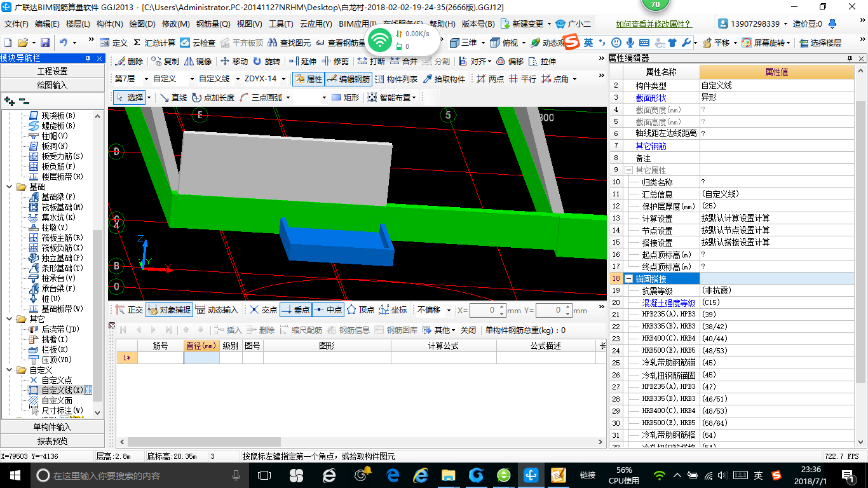Toggle 顶点 vertex snap
868x488 pixels.
click(360, 310)
